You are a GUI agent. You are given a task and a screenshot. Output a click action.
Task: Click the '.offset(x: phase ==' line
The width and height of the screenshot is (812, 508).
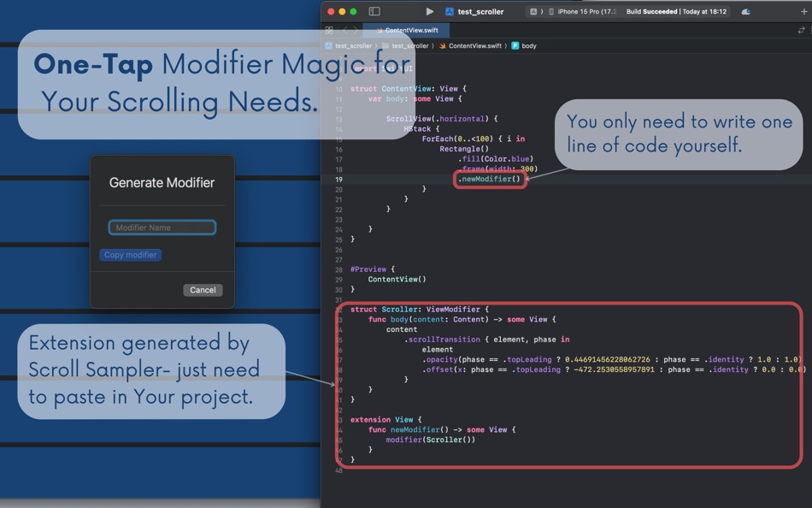coord(614,369)
